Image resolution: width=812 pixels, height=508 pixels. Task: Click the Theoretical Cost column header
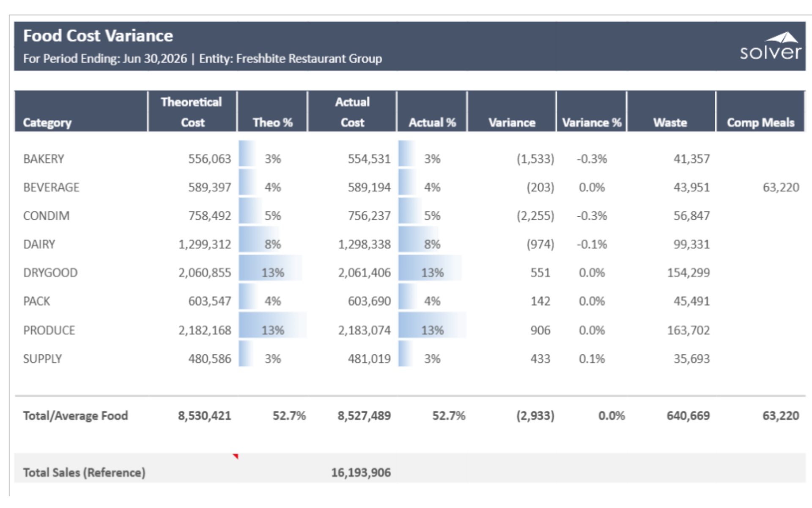click(192, 112)
